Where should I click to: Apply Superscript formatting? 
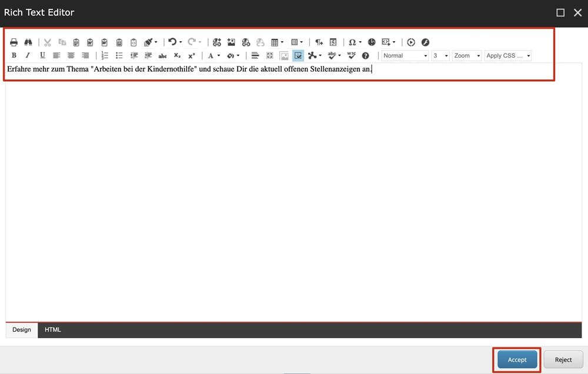(191, 56)
